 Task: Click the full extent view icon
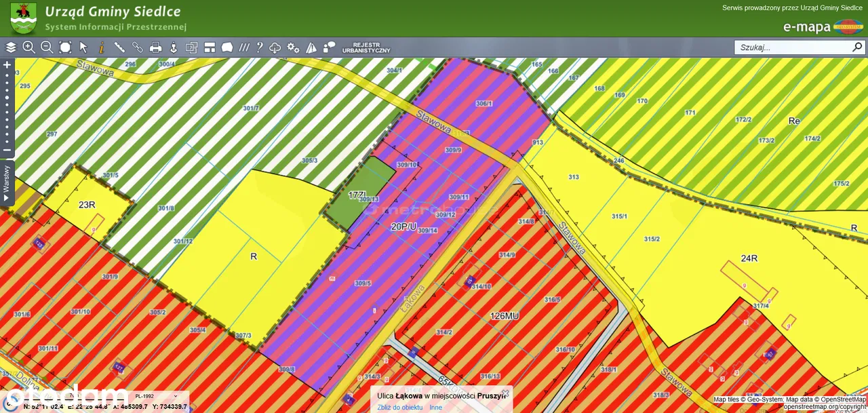[65, 47]
